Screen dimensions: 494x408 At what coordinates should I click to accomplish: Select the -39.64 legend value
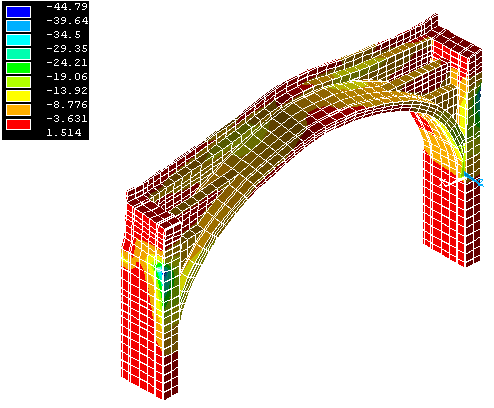pyautogui.click(x=67, y=21)
